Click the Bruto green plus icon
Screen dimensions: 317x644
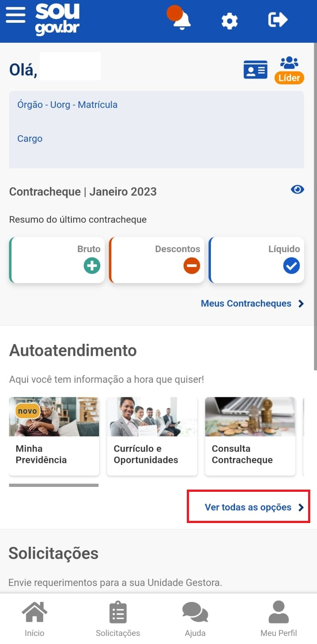click(x=92, y=266)
